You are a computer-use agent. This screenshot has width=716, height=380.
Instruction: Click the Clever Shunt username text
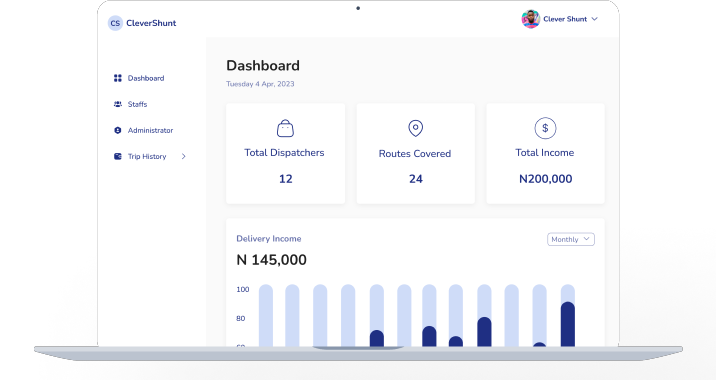coord(565,19)
